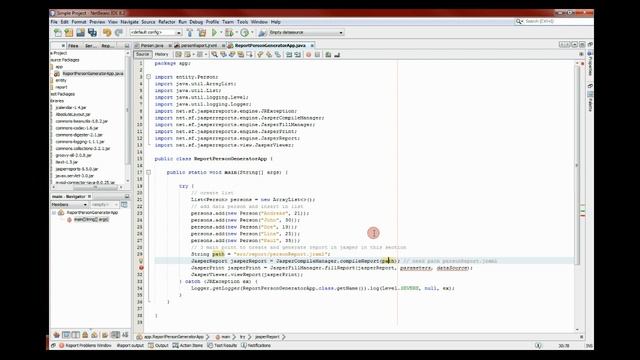Click the Redo toolbar icon
Screen dimensions: 640x360
(x=119, y=33)
